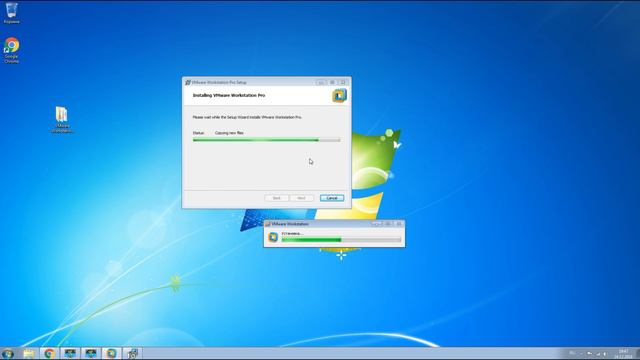Screen dimensions: 640x360
Task: Minimize the VMware Workstation Pro Setup window
Action: pos(321,82)
